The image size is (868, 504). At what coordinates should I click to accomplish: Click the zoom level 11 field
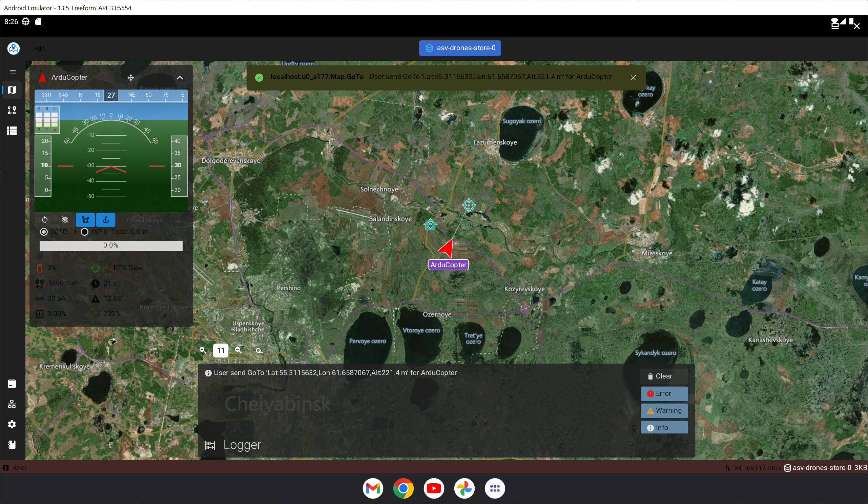pyautogui.click(x=221, y=350)
